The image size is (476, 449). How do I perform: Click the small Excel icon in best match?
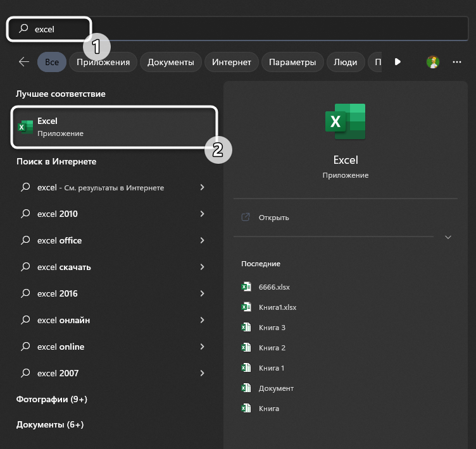25,127
